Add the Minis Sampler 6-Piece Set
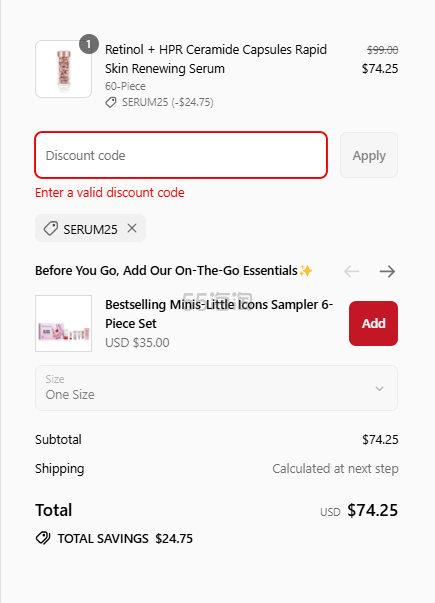Screen dimensions: 435x603 point(373,323)
